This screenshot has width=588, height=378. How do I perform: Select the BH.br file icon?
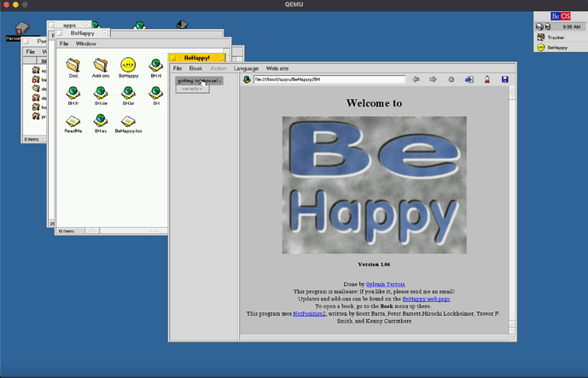pos(128,93)
